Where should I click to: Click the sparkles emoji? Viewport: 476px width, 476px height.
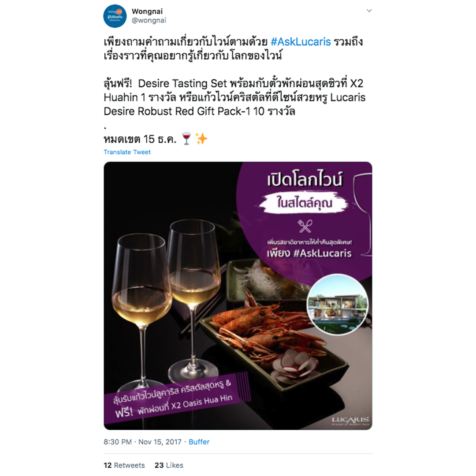pos(201,139)
